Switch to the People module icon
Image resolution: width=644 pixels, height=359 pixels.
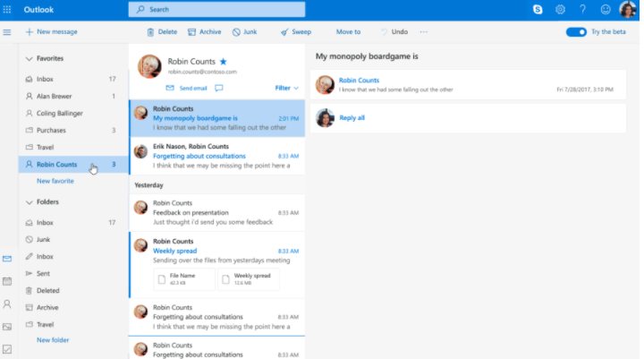pos(7,303)
